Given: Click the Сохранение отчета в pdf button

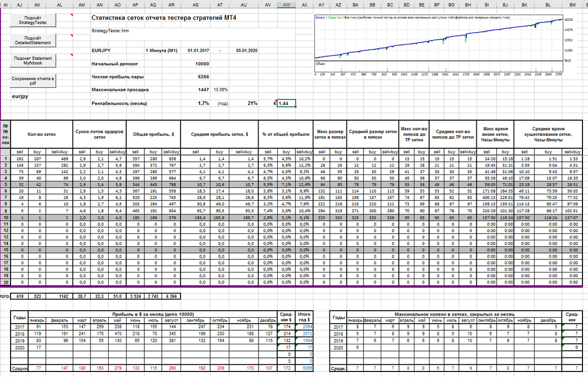Looking at the screenshot, I should 33,81.
